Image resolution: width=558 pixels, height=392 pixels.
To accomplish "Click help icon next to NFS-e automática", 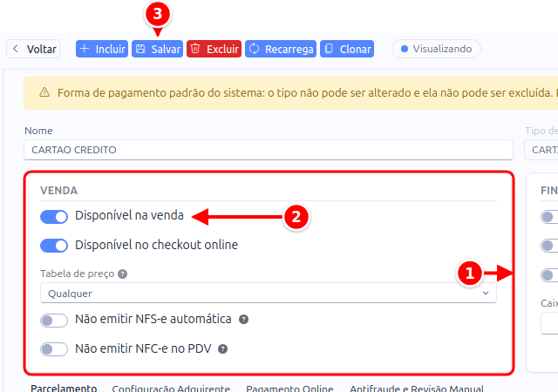I will coord(243,320).
